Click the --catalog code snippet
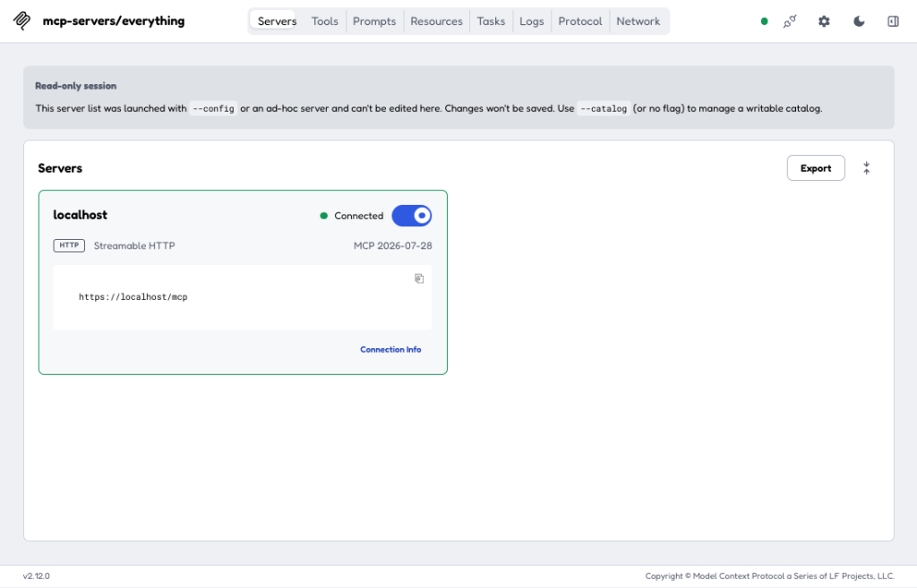 [604, 108]
